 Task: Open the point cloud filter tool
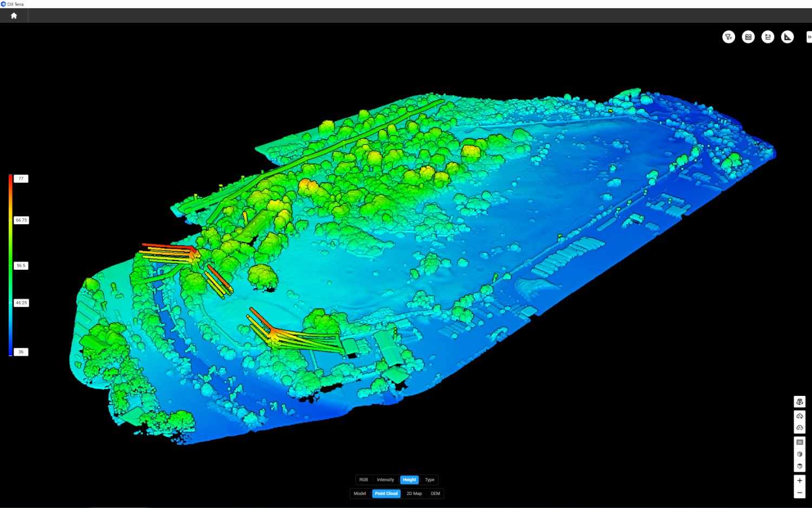pos(729,37)
